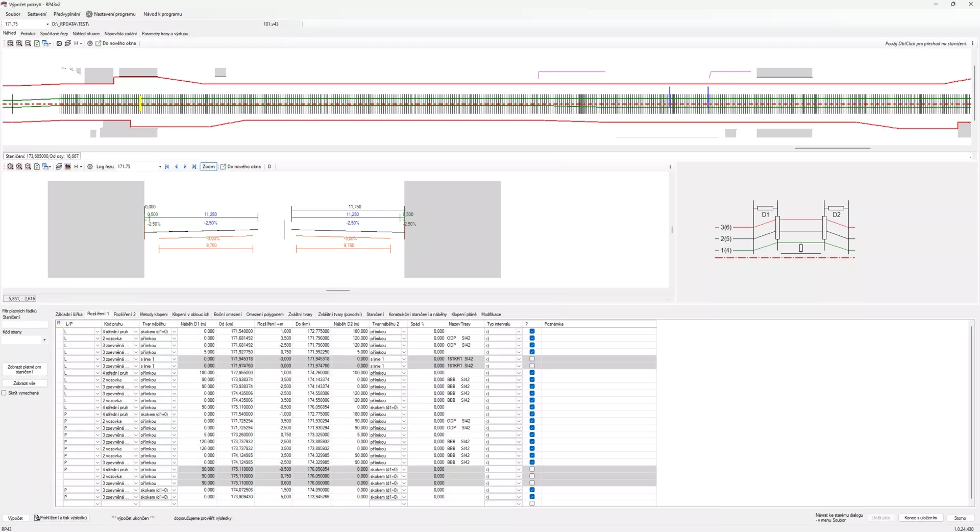This screenshot has height=532, width=980.
Task: Go to next cross-section arrow
Action: [x=185, y=166]
